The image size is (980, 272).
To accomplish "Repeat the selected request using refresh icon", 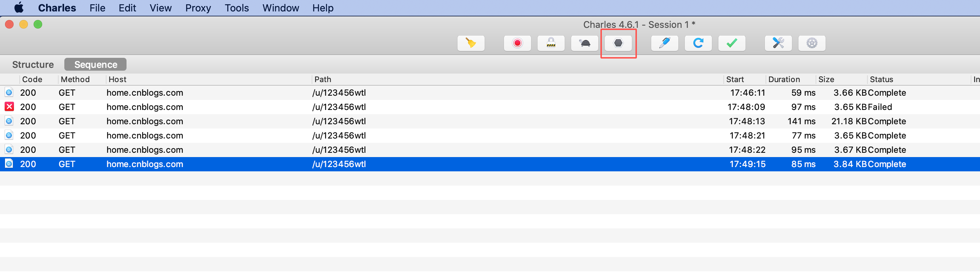I will pos(698,43).
